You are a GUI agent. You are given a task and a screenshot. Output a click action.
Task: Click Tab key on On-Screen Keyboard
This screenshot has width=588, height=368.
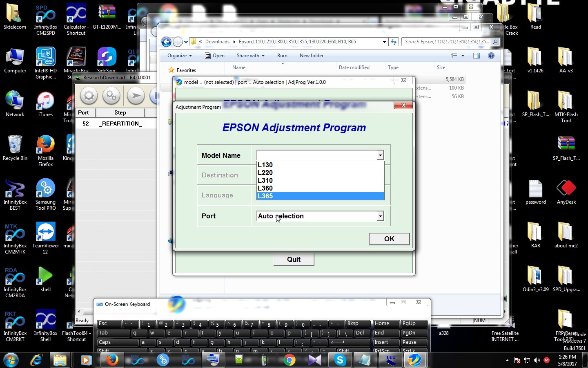pos(114,333)
